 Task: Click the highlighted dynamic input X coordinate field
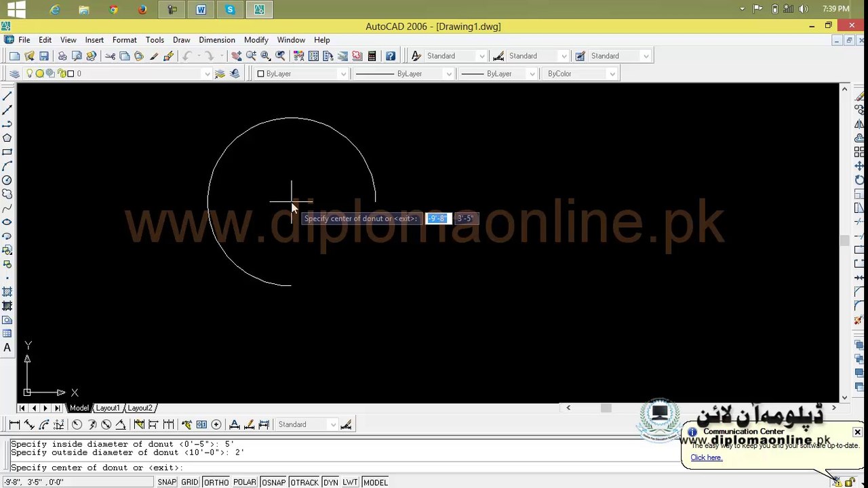(437, 218)
